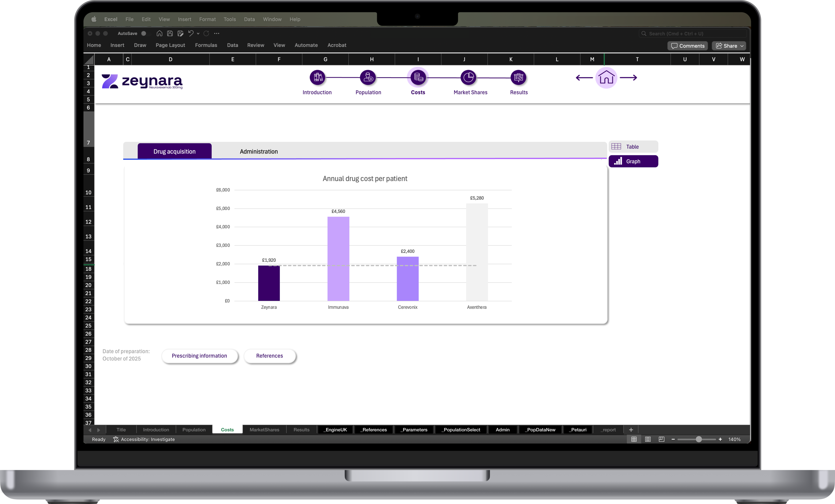Click the save icon in the toolbar
Image resolution: width=835 pixels, height=504 pixels.
click(170, 34)
